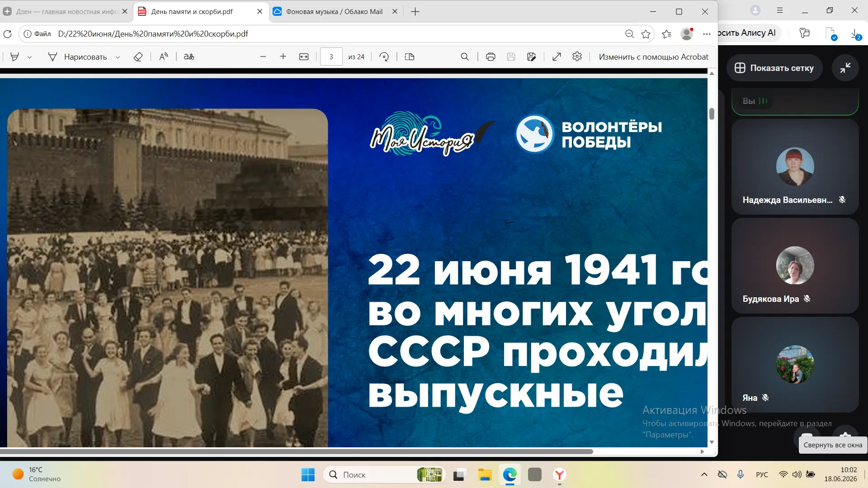
Task: Toggle fit to page width
Action: (x=304, y=57)
